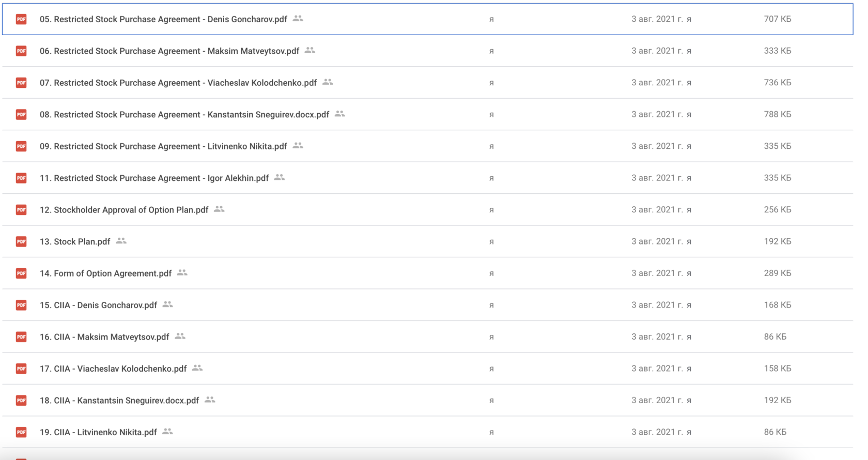This screenshot has width=868, height=460.
Task: Select file name 09. Restricted Stock Purchase Agreement - Litvinenko Nikita.pdf
Action: coord(163,146)
